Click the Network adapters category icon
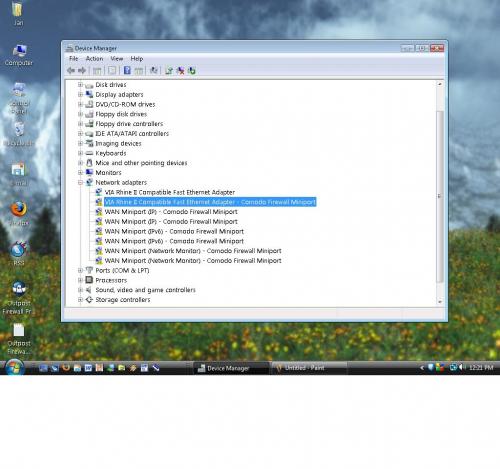 point(89,182)
